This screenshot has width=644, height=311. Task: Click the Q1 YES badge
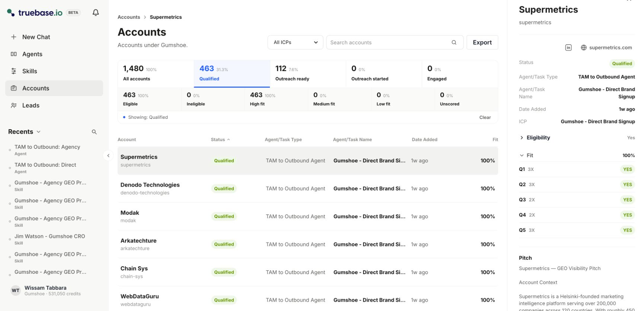tap(628, 169)
